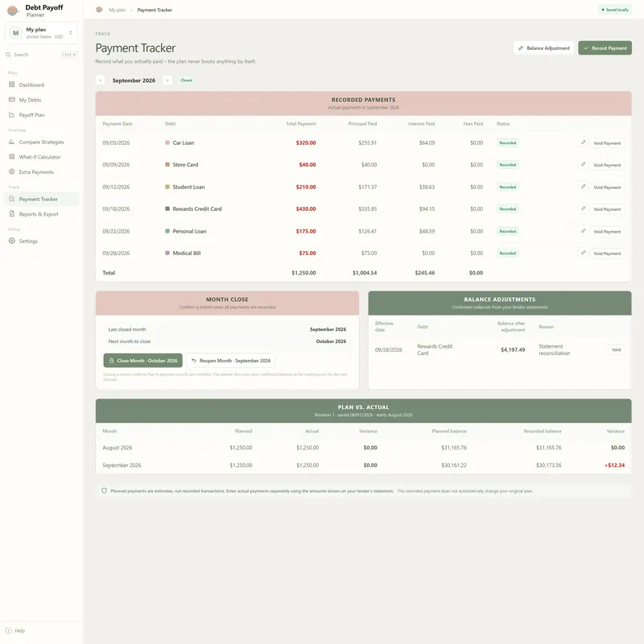This screenshot has height=644, width=644.
Task: Void the Rewards Credit Card balance adjustment
Action: tap(616, 349)
